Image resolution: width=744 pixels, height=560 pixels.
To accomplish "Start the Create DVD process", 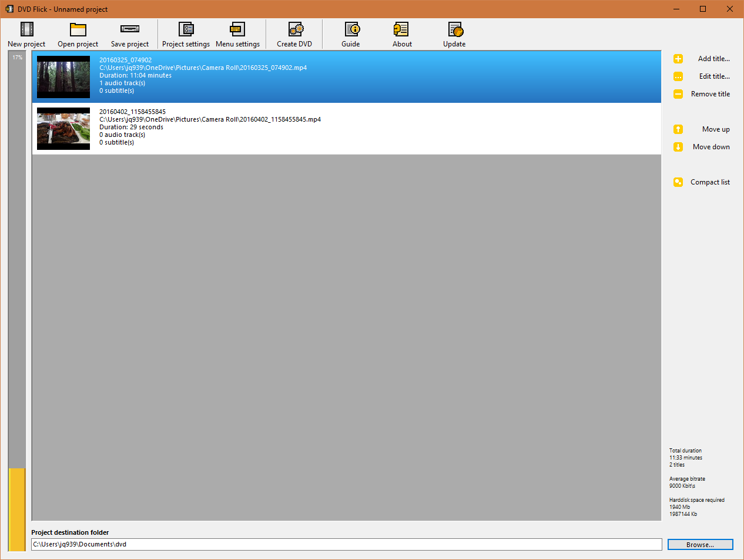I will pos(294,33).
